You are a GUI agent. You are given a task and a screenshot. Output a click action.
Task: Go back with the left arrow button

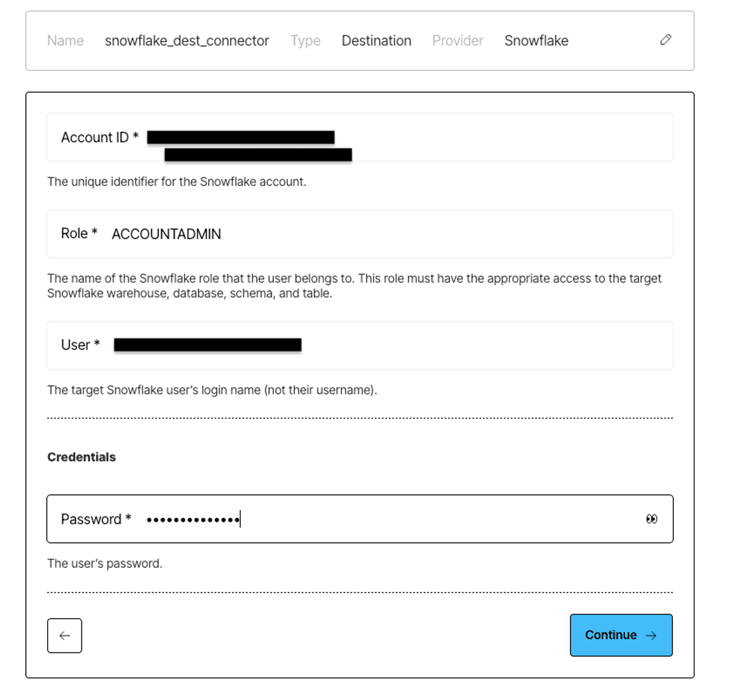(65, 635)
